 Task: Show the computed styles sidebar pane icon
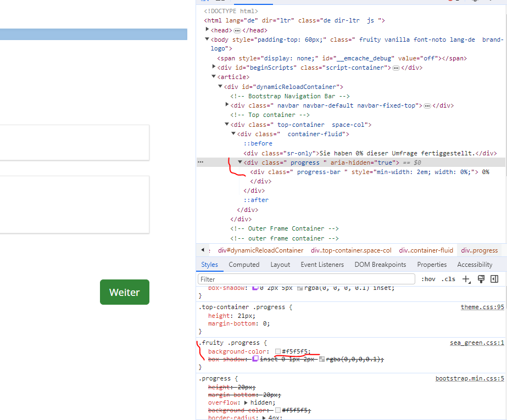point(494,279)
